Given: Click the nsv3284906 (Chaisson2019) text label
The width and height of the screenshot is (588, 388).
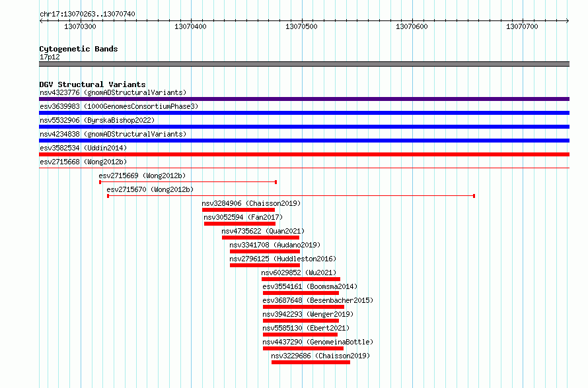Looking at the screenshot, I should 251,203.
